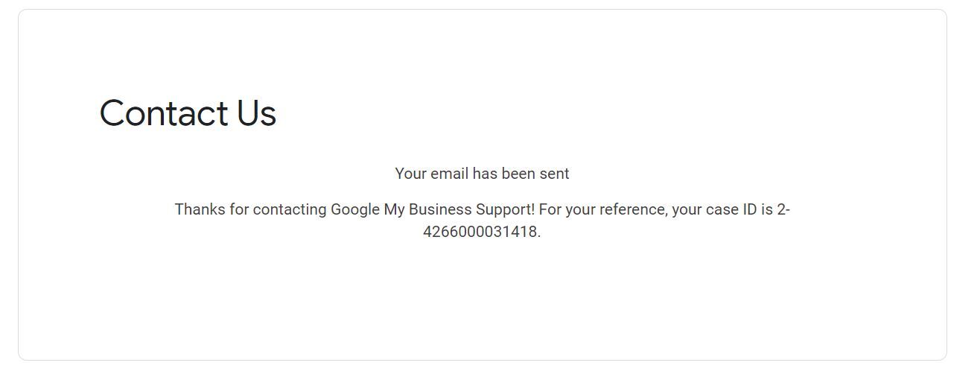This screenshot has height=383, width=980.
Task: Click the word Support! in the message
Action: click(506, 209)
